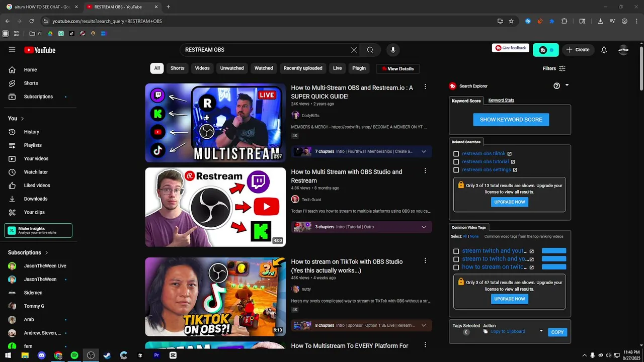The height and width of the screenshot is (362, 644).
Task: Check the 'restream obs tutorial' checkbox
Action: tap(456, 162)
